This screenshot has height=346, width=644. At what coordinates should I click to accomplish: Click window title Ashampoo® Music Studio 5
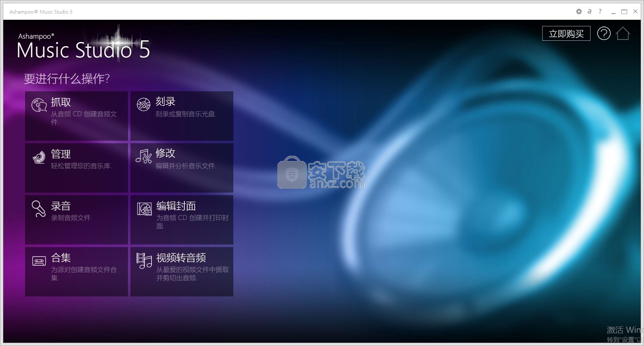41,12
